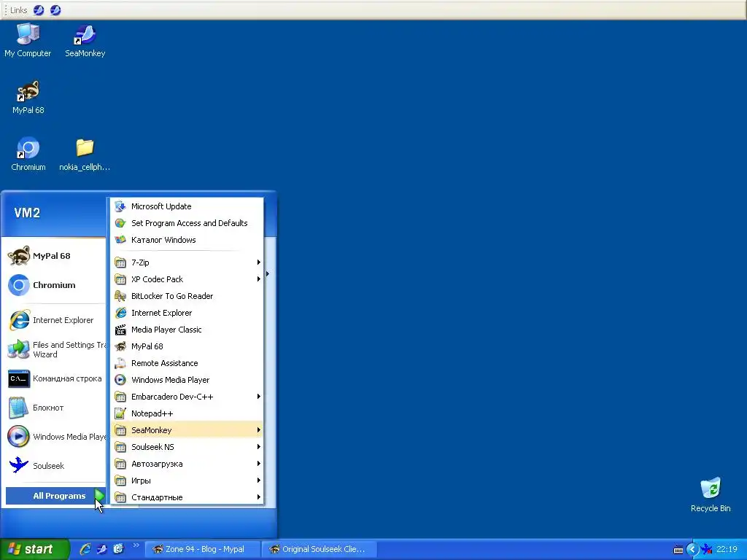Click the All Programs button
This screenshot has width=747, height=560.
pos(55,496)
